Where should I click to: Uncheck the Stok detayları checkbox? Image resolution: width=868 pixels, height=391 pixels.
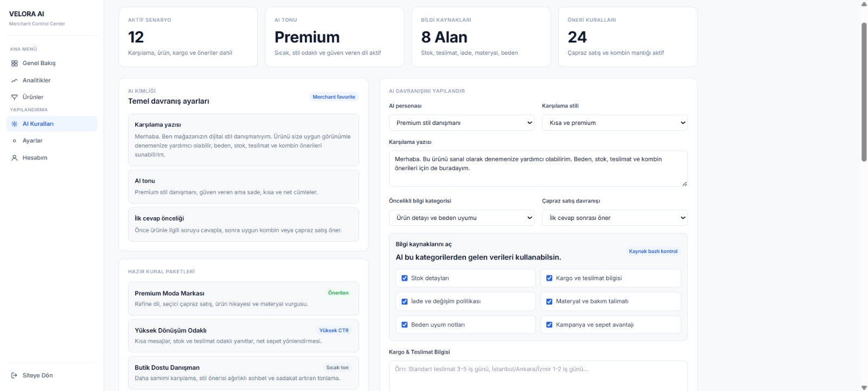click(405, 278)
